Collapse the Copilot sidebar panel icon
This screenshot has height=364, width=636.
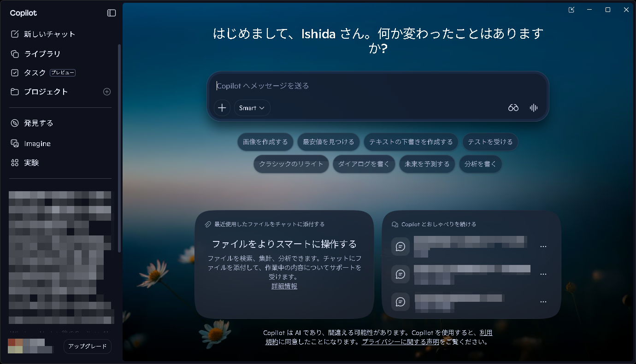112,13
